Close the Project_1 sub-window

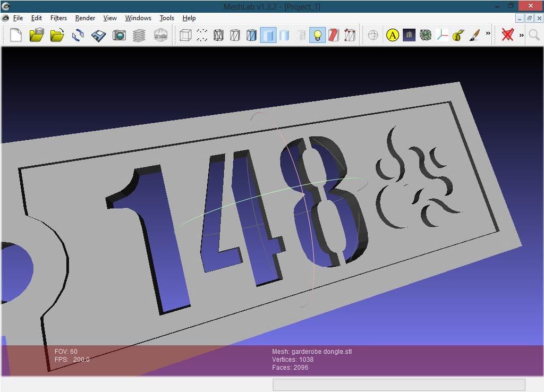pyautogui.click(x=540, y=19)
